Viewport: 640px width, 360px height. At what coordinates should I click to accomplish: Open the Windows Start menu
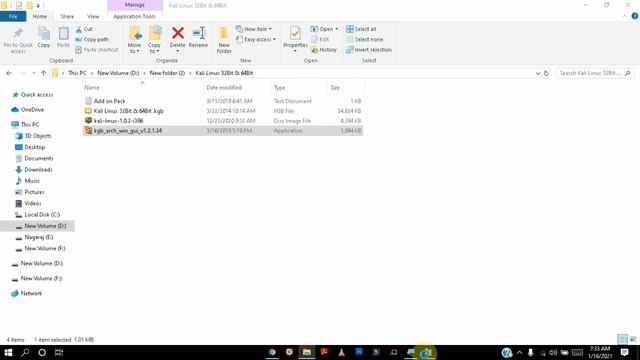(x=8, y=352)
